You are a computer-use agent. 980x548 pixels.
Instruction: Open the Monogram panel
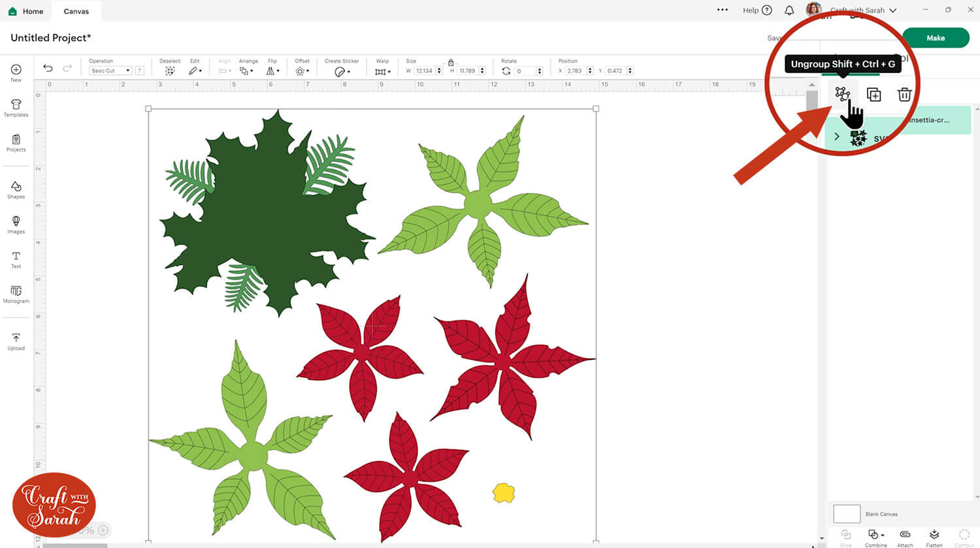pyautogui.click(x=16, y=294)
